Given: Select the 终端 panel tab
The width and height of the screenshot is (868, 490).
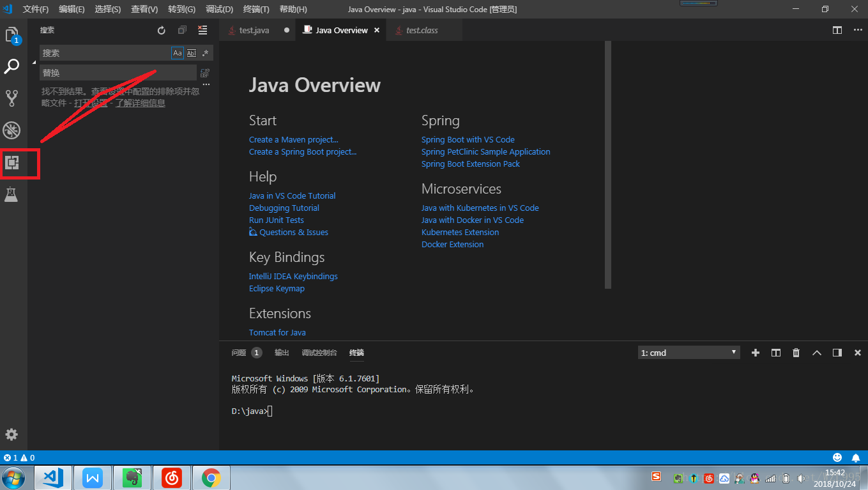Looking at the screenshot, I should click(356, 353).
